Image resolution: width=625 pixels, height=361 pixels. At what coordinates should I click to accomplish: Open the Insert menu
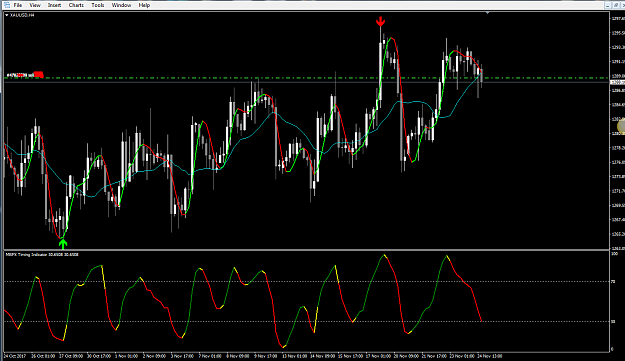click(55, 5)
